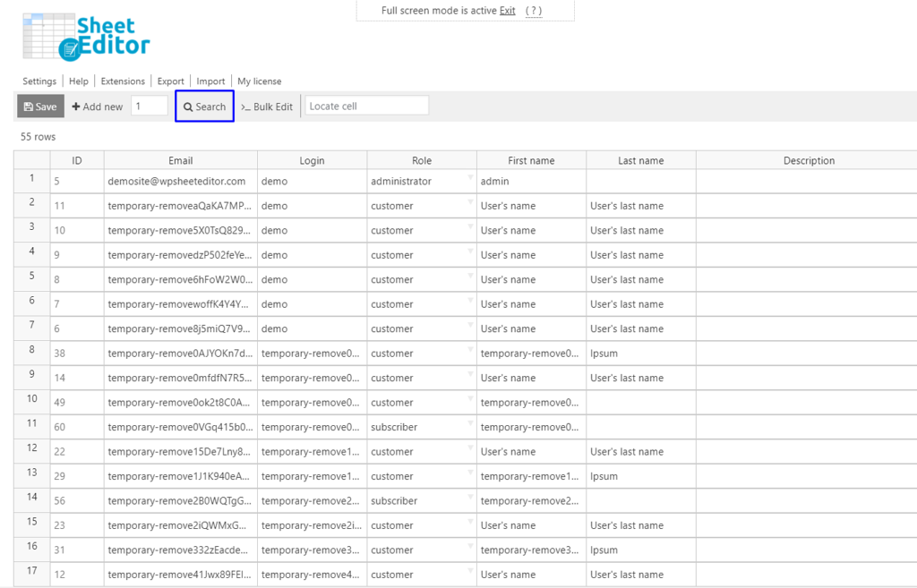Screen dimensions: 917x588
Task: Open the Help menu
Action: (79, 81)
